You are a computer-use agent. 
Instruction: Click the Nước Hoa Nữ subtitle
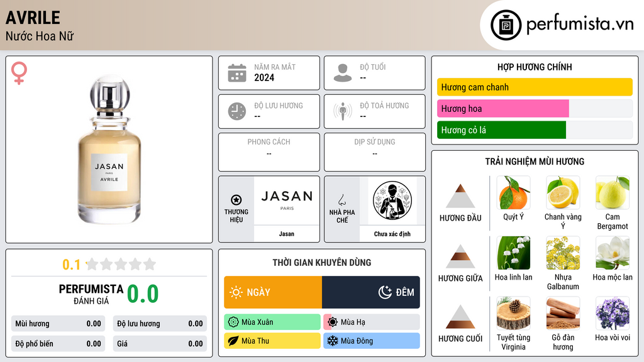pos(40,36)
